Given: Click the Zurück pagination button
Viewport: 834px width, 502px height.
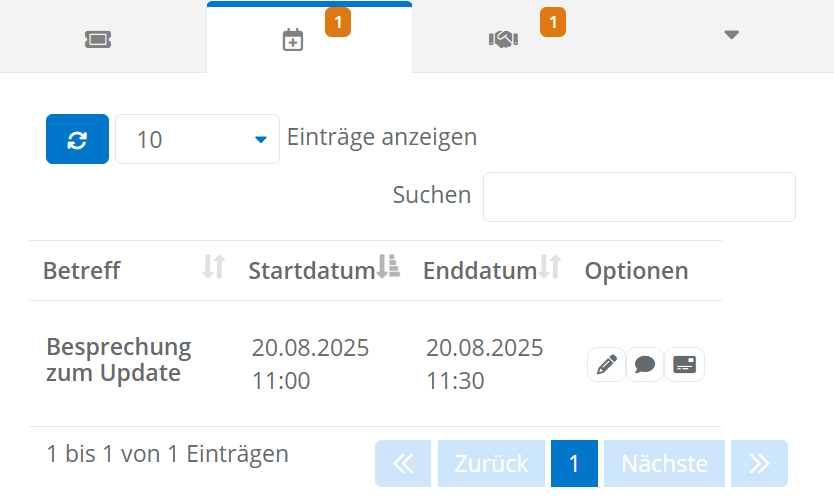Looking at the screenshot, I should [x=491, y=463].
